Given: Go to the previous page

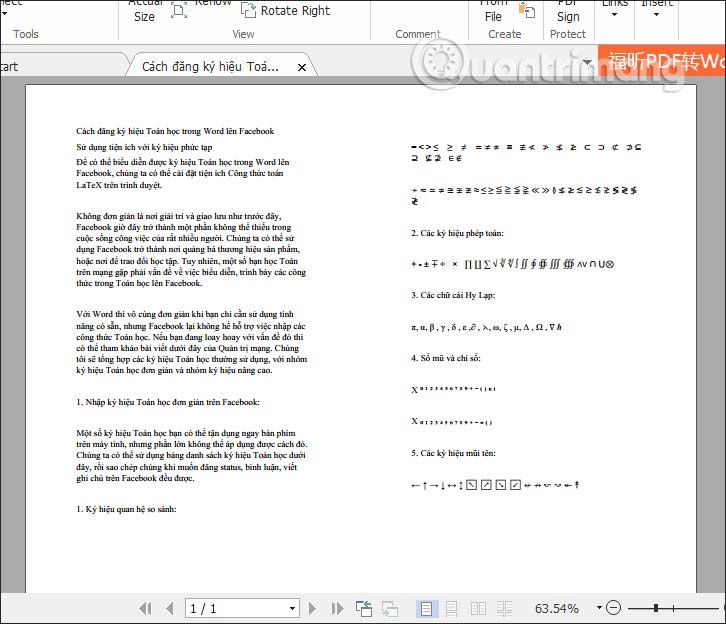Looking at the screenshot, I should point(168,608).
